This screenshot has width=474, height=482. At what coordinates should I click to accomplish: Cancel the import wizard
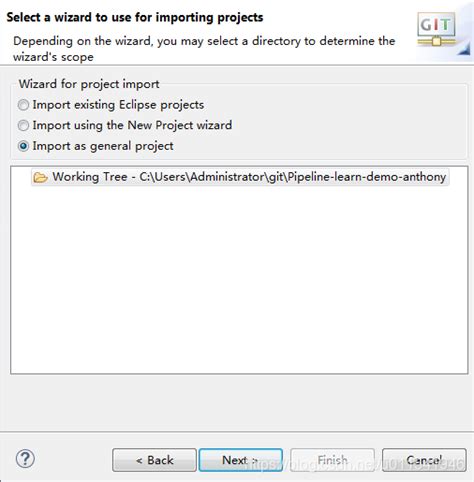click(x=424, y=460)
